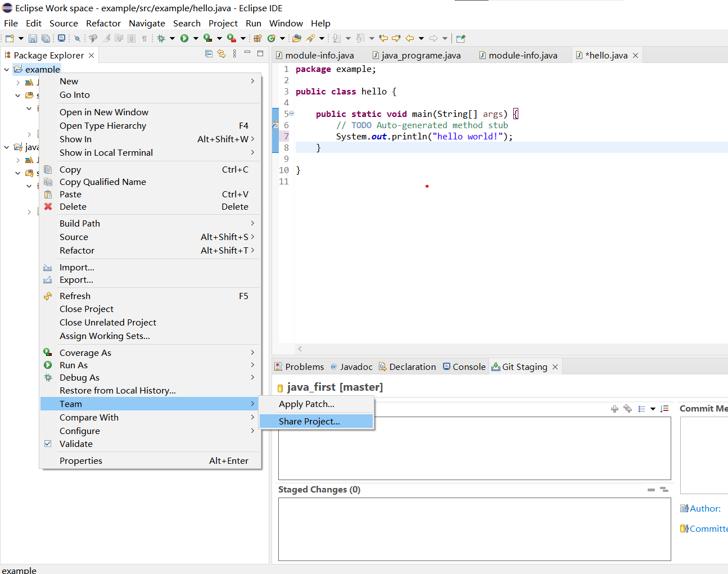Screen dimensions: 728x574
Task: Click the Back navigation arrow icon
Action: click(410, 38)
